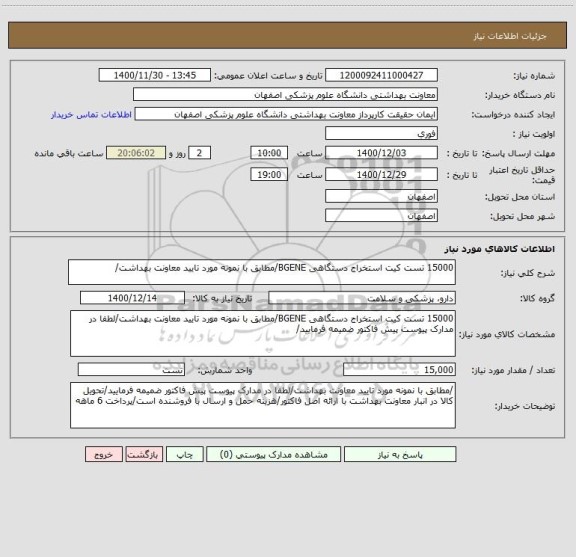Click label واحد شمارش
The width and height of the screenshot is (576, 557).
(x=225, y=370)
